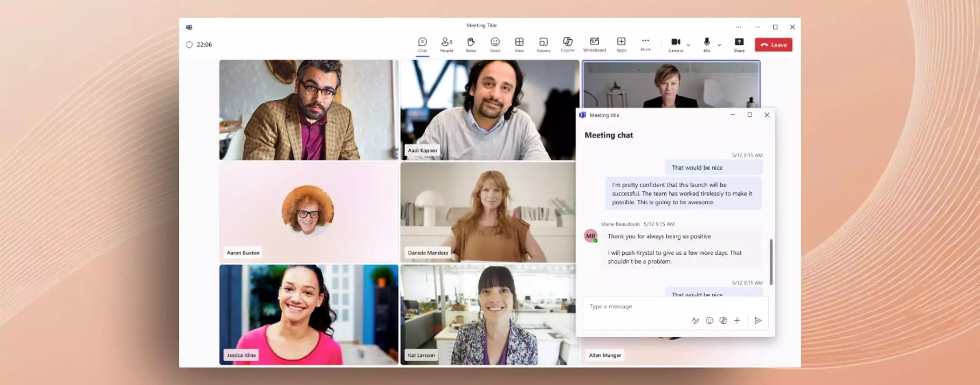Raise your hand in the meeting

(471, 44)
